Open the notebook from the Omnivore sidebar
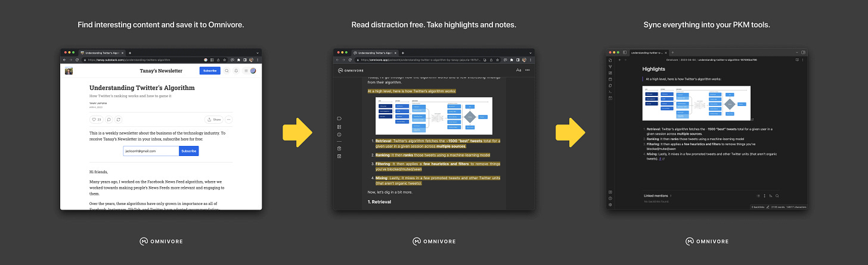Screen dimensions: 868x265 339,127
